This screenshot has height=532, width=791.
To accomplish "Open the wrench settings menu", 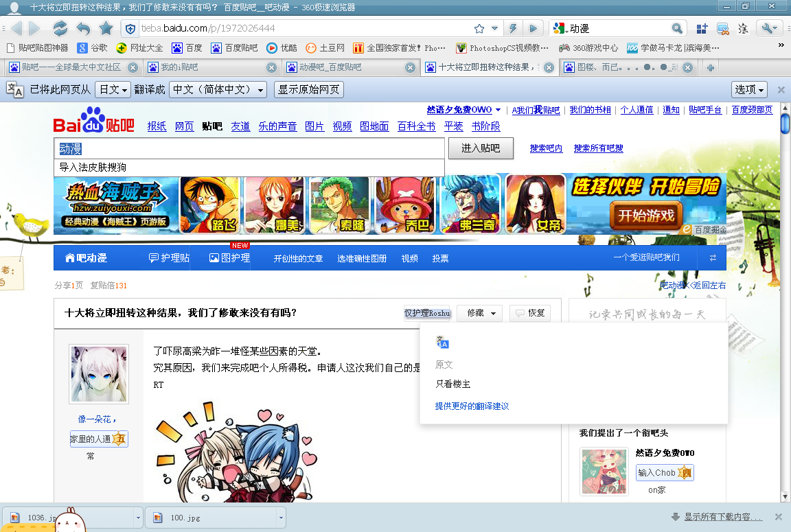I will pyautogui.click(x=769, y=28).
